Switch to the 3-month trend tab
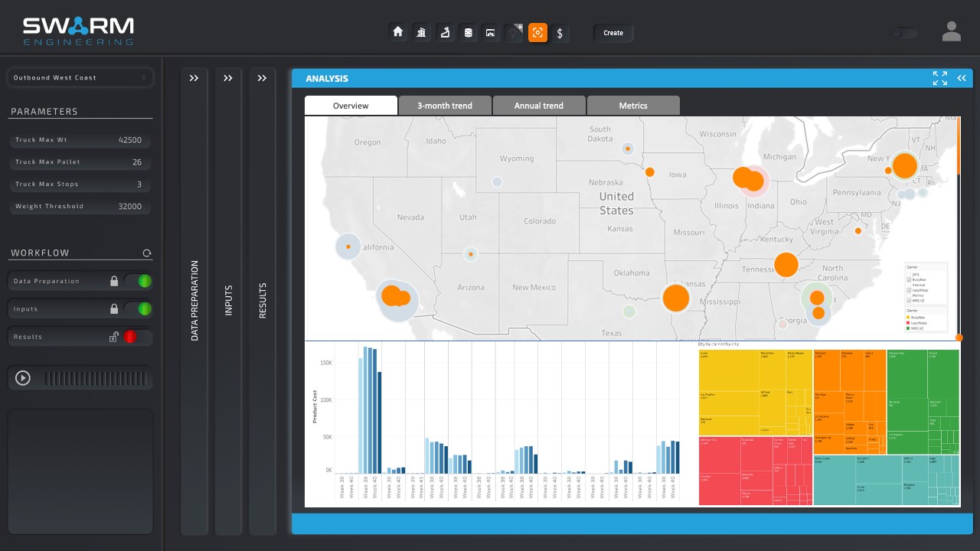Viewport: 980px width, 551px height. pyautogui.click(x=445, y=106)
